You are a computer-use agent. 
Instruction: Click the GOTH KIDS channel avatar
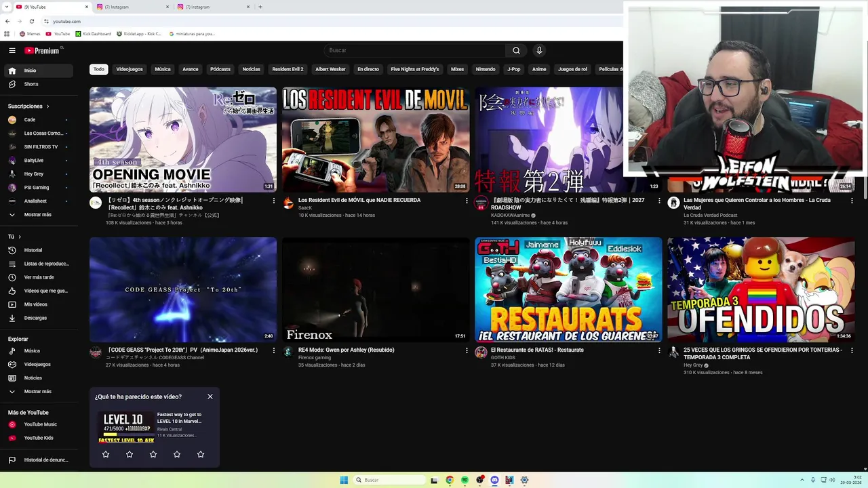(x=481, y=352)
